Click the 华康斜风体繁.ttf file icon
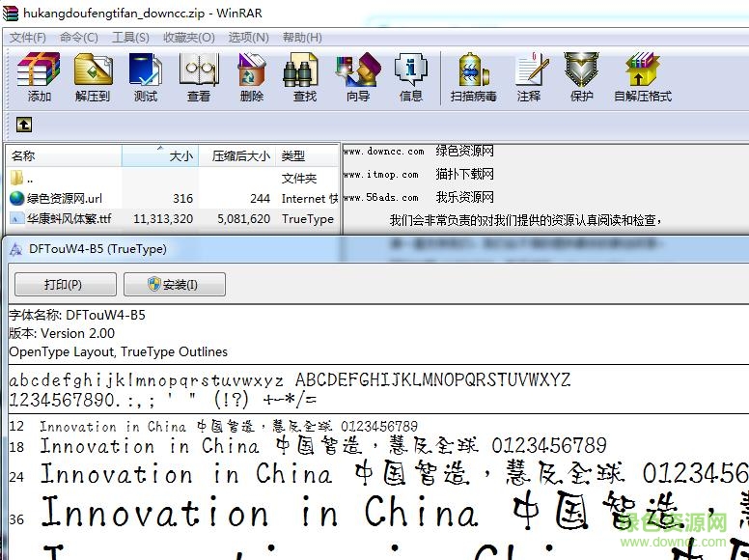The width and height of the screenshot is (749, 560). (x=16, y=219)
